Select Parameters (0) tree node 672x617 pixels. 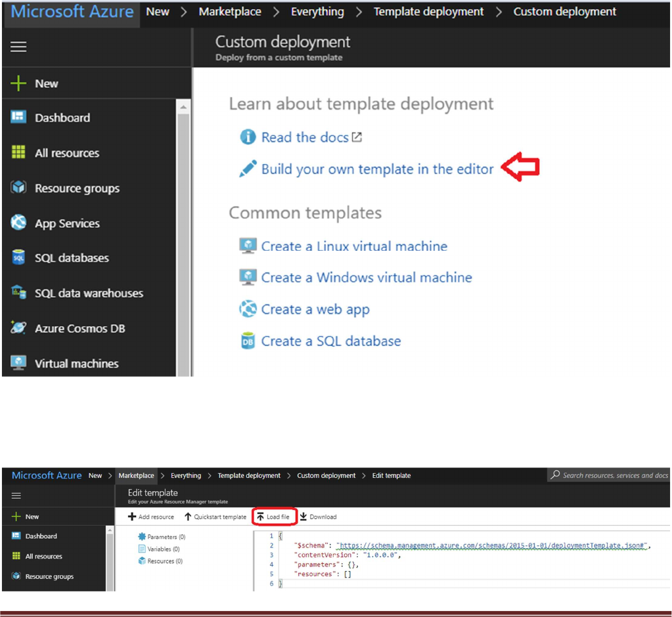pyautogui.click(x=162, y=536)
